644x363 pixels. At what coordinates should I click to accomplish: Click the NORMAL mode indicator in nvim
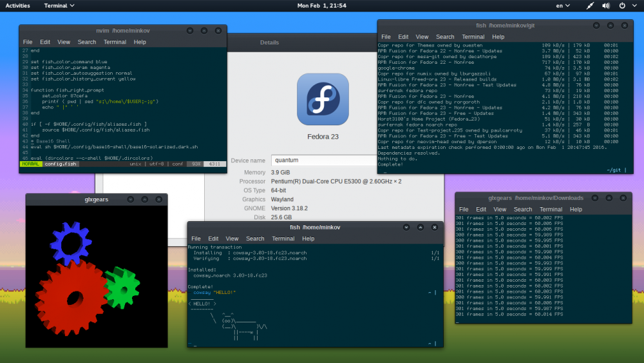pos(31,164)
